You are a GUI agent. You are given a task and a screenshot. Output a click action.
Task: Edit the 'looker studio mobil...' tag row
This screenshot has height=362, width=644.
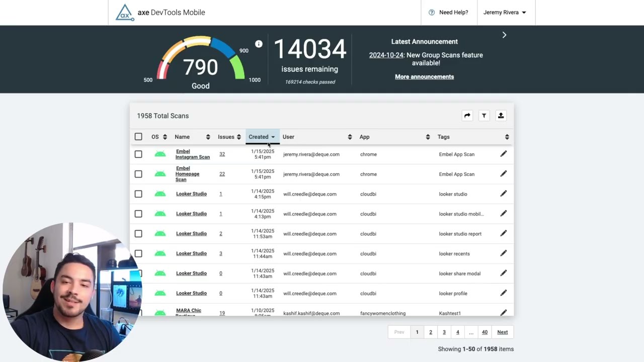point(503,214)
